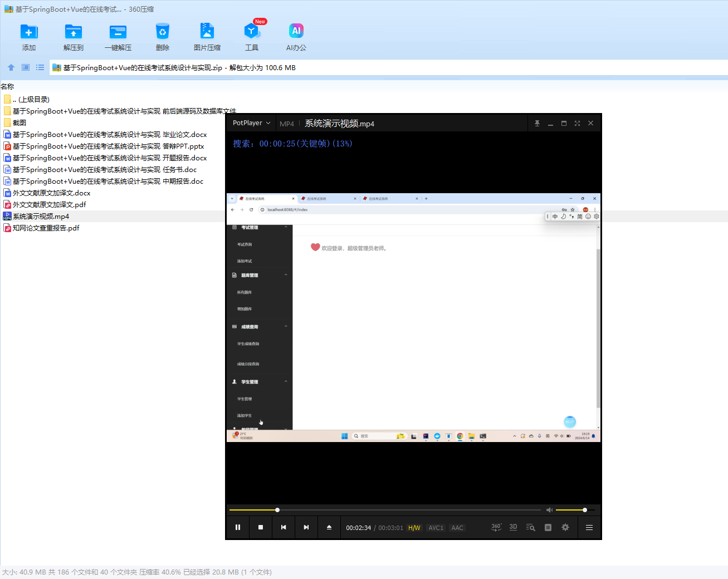
Task: Open PotPlayer settings gear
Action: [x=565, y=527]
